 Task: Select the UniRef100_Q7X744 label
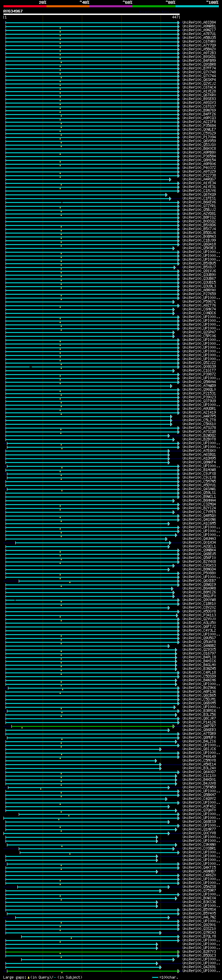coord(199,76)
